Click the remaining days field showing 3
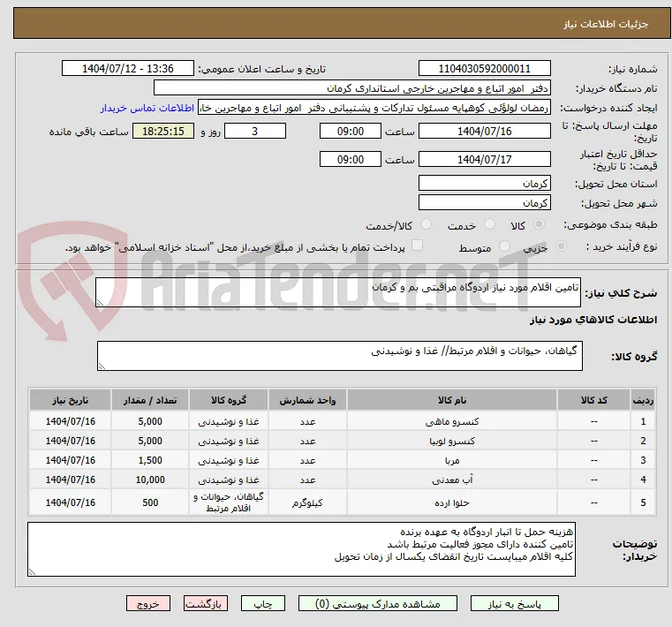The image size is (672, 627). coord(255,132)
